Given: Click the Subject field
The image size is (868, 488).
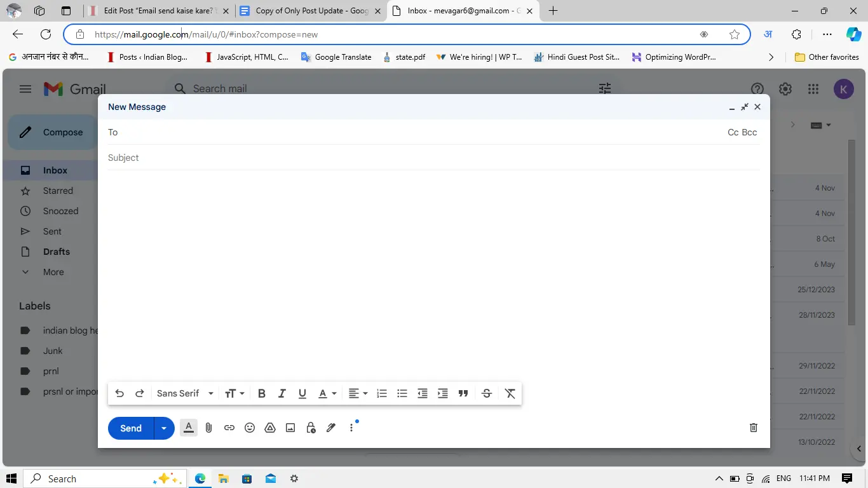Looking at the screenshot, I should point(434,158).
